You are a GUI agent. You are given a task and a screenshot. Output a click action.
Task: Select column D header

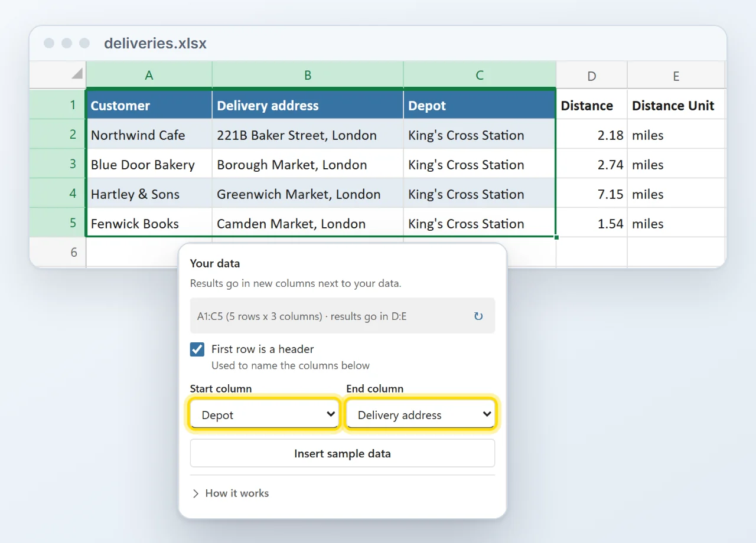point(592,75)
